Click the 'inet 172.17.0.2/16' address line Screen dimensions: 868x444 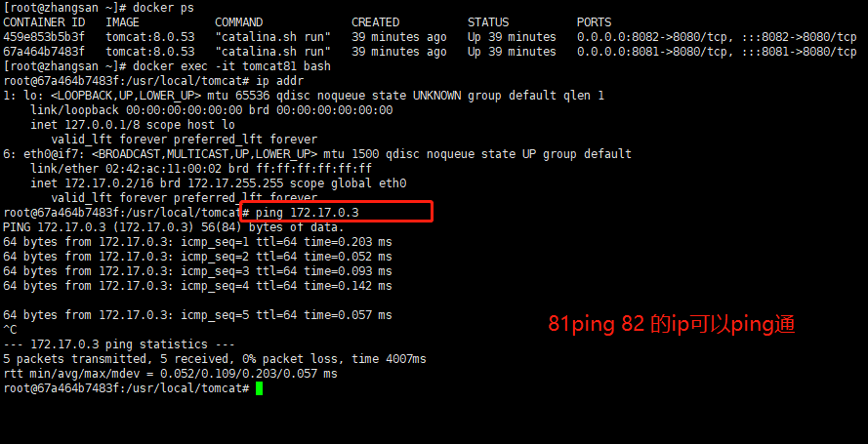point(218,183)
